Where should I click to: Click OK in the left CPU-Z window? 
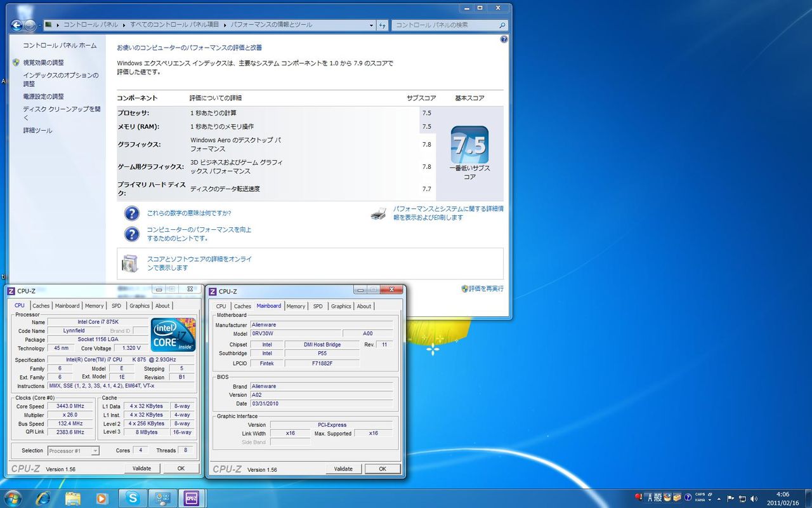click(181, 469)
